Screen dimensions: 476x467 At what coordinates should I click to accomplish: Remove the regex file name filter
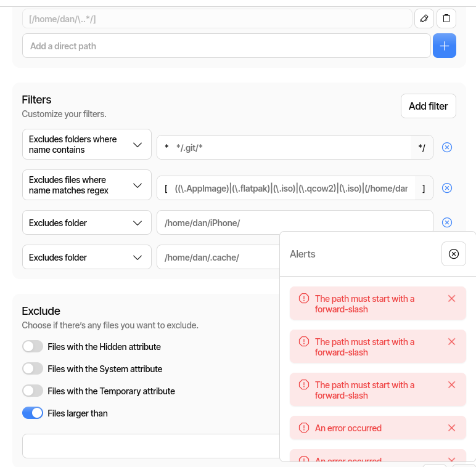click(x=447, y=188)
